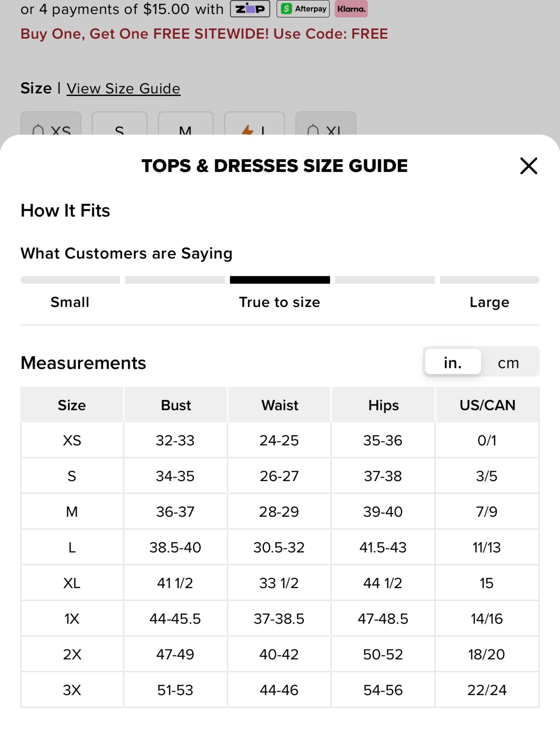The image size is (560, 750).
Task: Tap the bell icon on XL size
Action: point(313,130)
